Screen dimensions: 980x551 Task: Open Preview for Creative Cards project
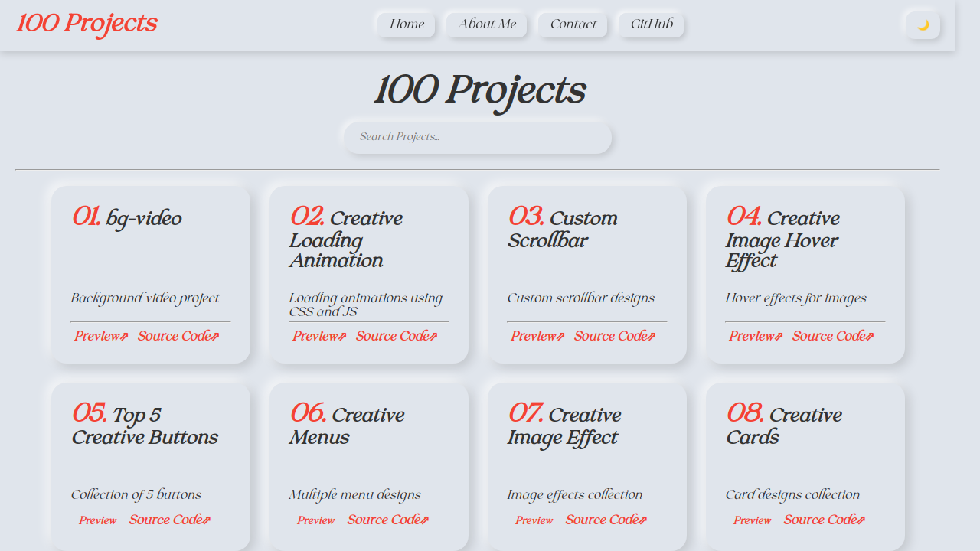[x=752, y=520]
